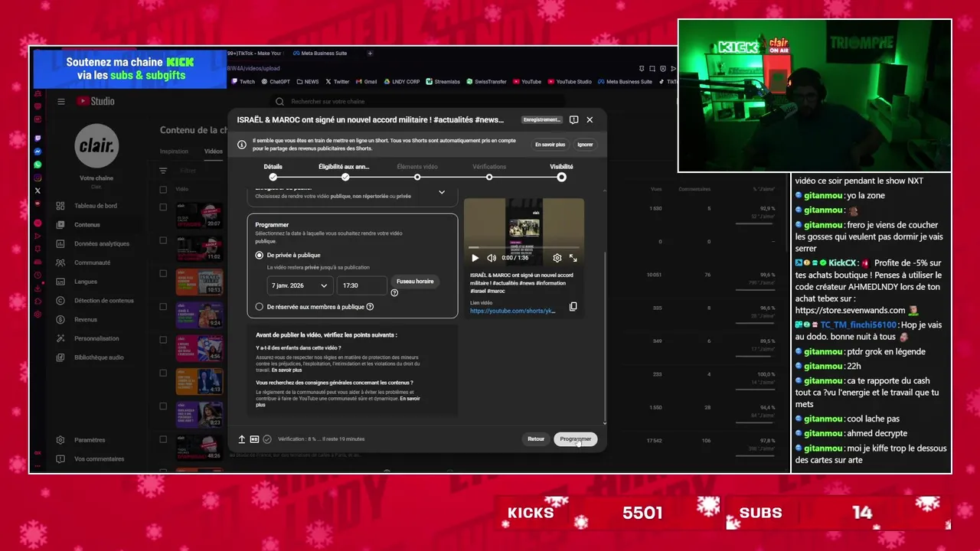Viewport: 980px width, 551px height.
Task: Select De réservée aux membres à publique
Action: (260, 307)
